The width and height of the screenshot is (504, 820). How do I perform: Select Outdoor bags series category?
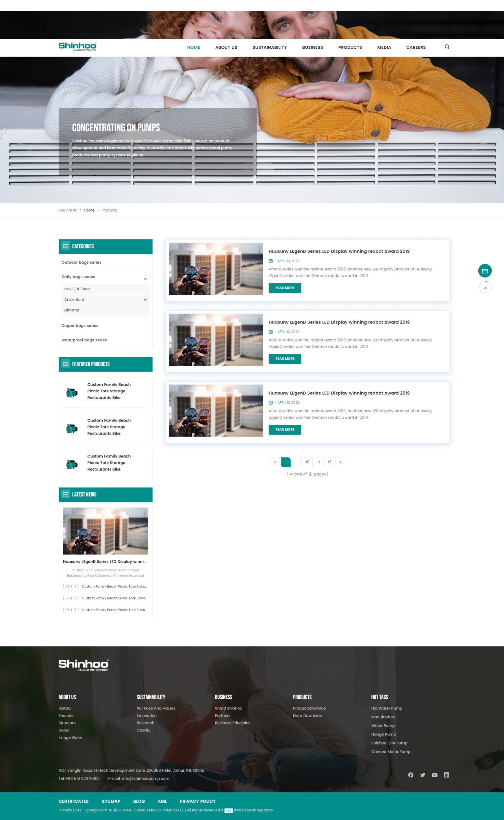tap(81, 263)
